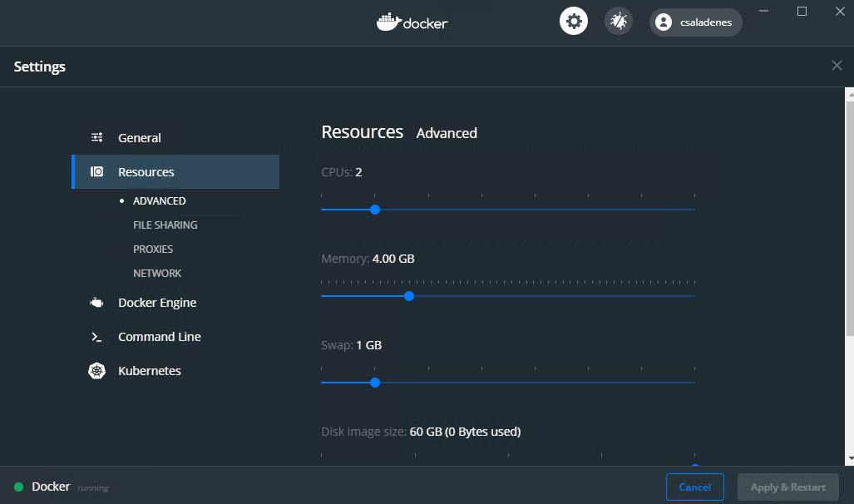854x504 pixels.
Task: Click the Resources disk icon
Action: tap(97, 171)
